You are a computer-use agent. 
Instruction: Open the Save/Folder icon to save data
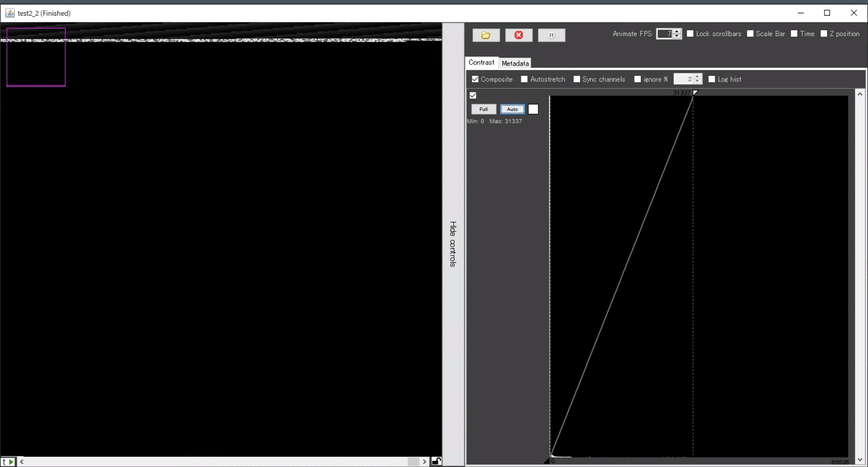tap(486, 35)
